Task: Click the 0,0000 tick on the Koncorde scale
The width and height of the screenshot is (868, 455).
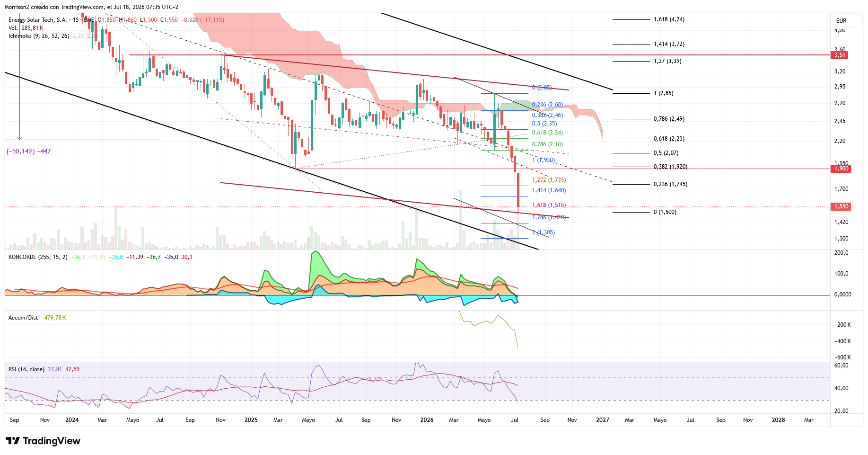Action: [x=842, y=294]
